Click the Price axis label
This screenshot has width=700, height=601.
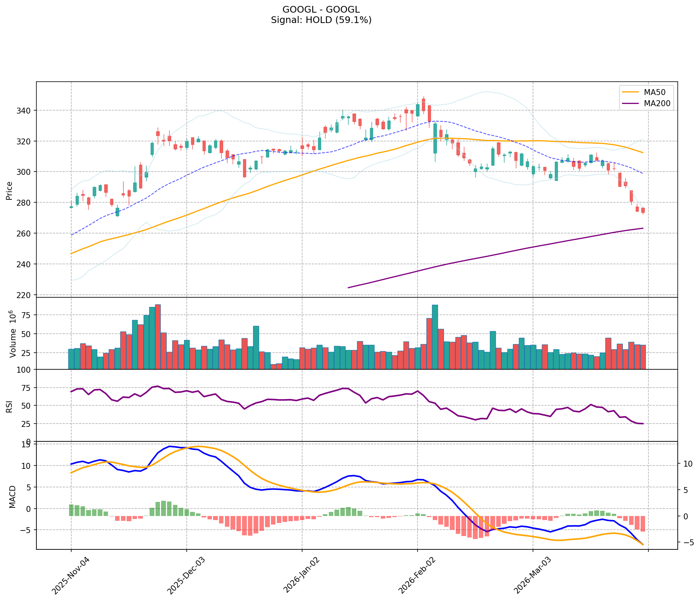coord(9,191)
